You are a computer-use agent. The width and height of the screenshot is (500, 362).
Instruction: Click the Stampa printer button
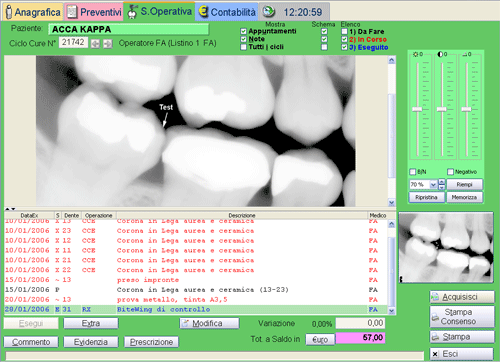pyautogui.click(x=462, y=337)
